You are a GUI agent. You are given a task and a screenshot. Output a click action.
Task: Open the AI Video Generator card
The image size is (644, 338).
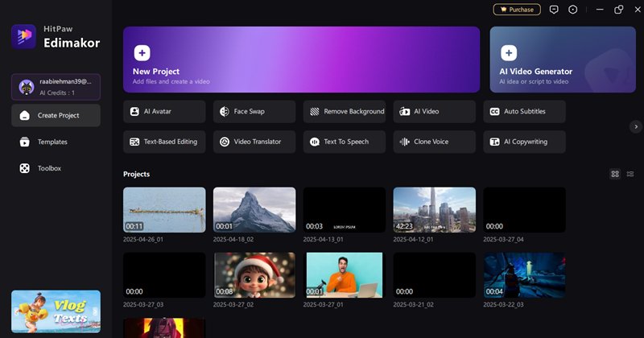562,60
